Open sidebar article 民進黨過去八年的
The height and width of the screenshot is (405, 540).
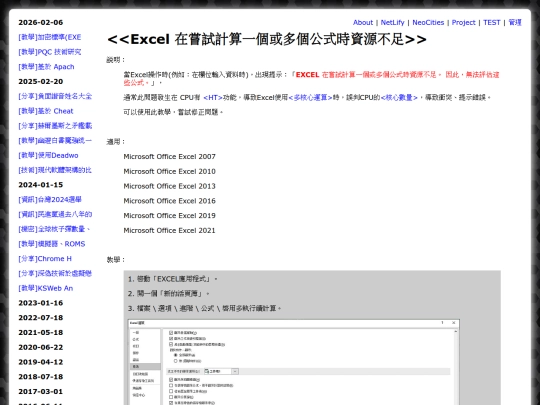pos(55,215)
